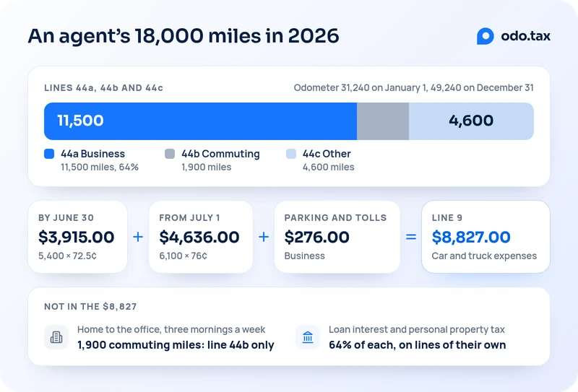Click the 4,600 miles legend text
Viewport: 578px width, 392px height.
329,167
